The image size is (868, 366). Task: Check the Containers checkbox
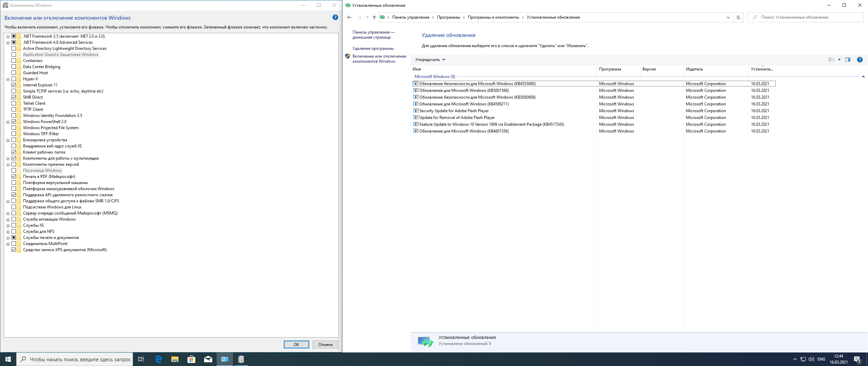(x=14, y=61)
